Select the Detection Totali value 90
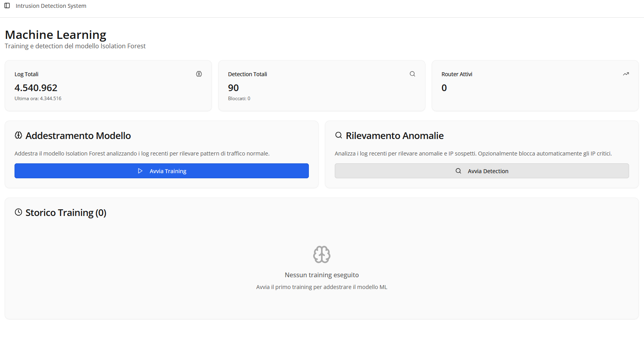This screenshot has height=344, width=644. coord(234,88)
